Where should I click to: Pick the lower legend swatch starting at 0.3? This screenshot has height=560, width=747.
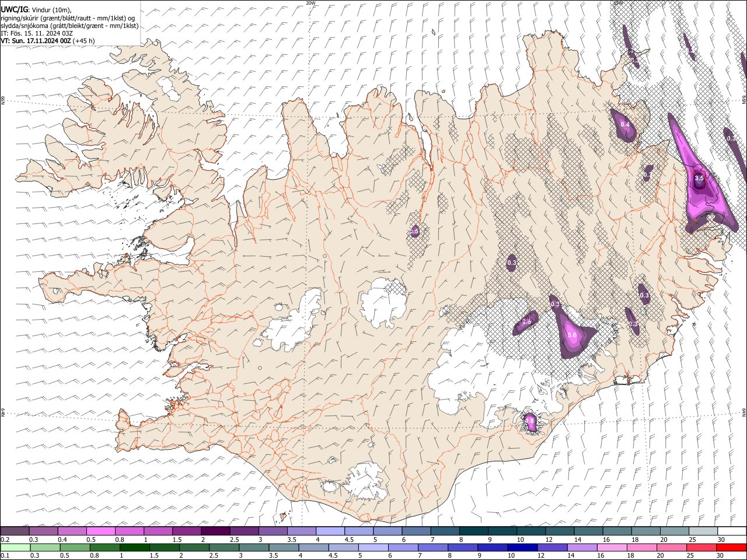point(45,547)
